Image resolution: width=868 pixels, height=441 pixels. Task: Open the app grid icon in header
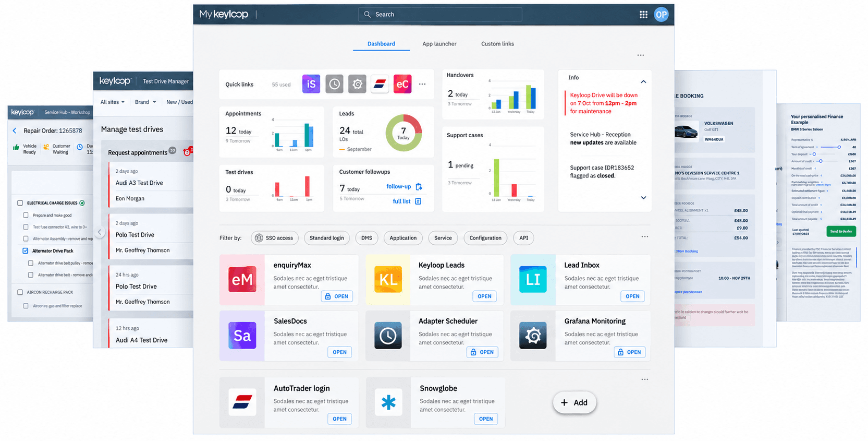643,15
